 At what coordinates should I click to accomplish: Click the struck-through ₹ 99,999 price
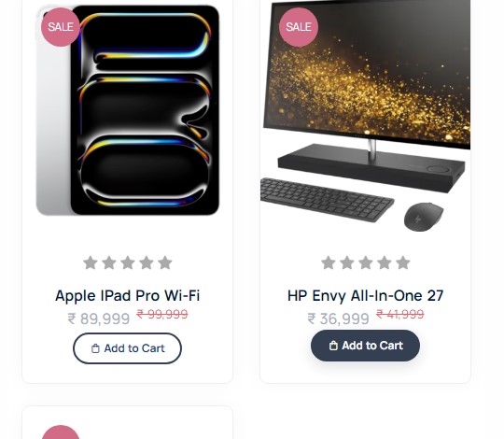(x=162, y=314)
